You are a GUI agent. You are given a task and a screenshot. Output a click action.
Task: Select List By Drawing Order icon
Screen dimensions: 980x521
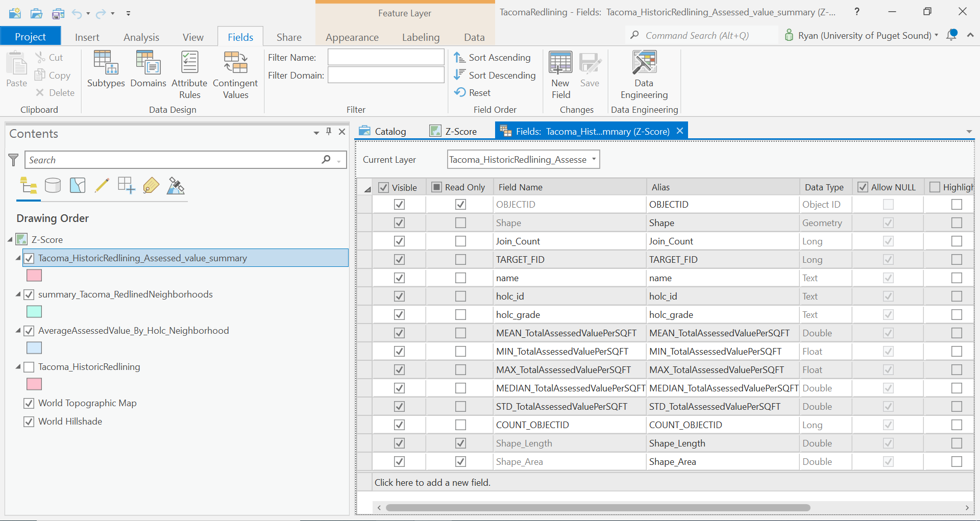pos(28,185)
